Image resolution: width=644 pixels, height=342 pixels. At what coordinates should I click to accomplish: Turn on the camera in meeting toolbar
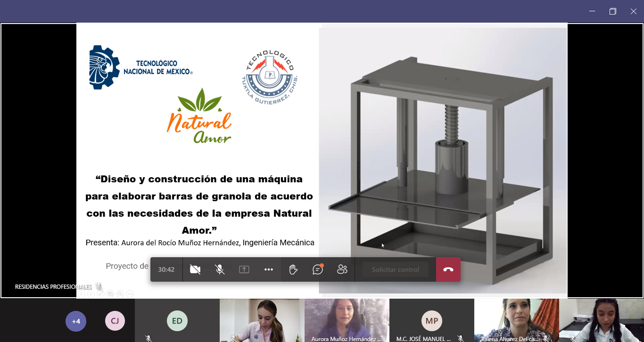[x=195, y=269]
